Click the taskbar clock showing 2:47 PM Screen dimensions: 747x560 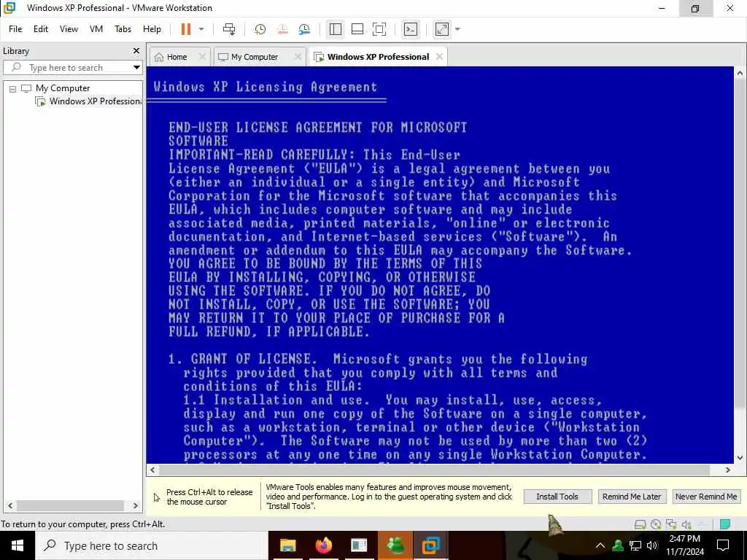[x=685, y=545]
